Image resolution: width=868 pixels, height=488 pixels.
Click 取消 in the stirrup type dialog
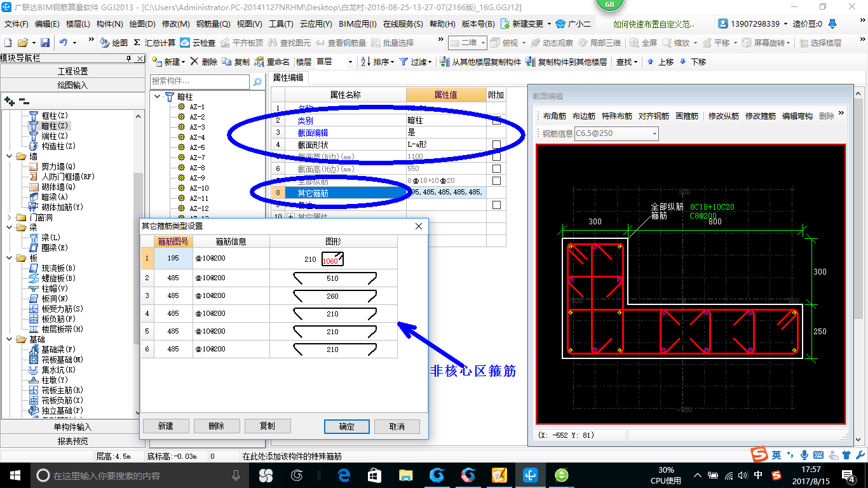tap(397, 426)
